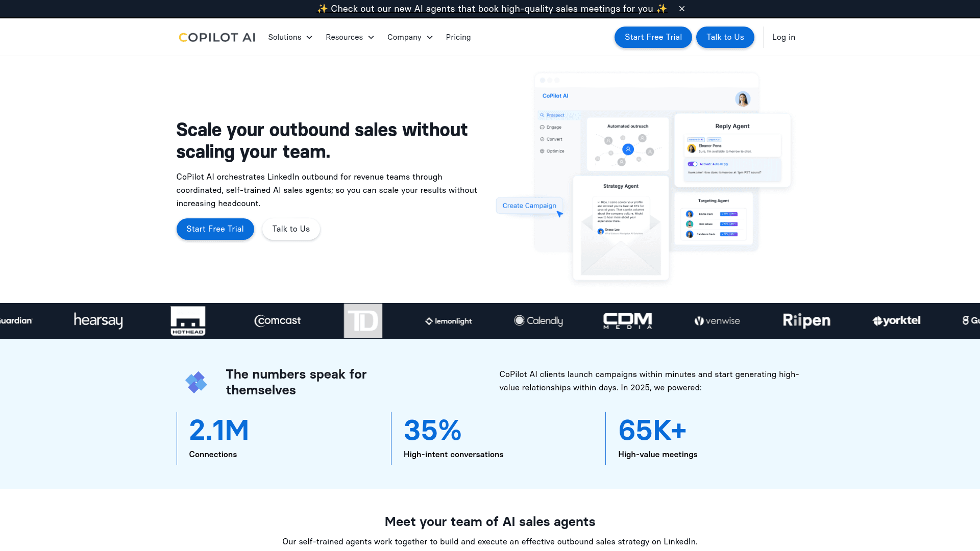Screen dimensions: 980x551
Task: Click the CoPilot AI logo
Action: (x=217, y=37)
